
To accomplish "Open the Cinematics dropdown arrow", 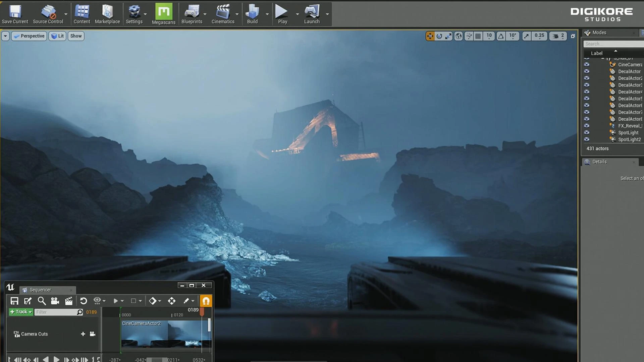I will 237,14.
